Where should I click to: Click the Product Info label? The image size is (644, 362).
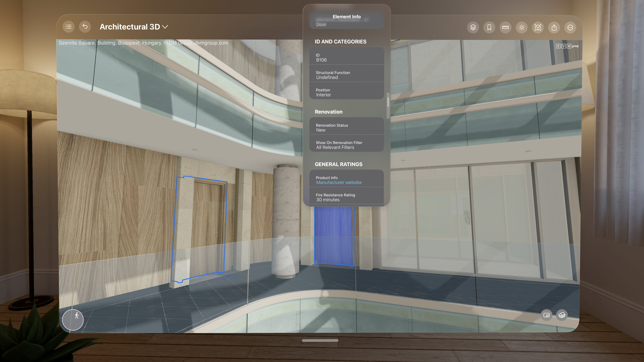point(327,178)
